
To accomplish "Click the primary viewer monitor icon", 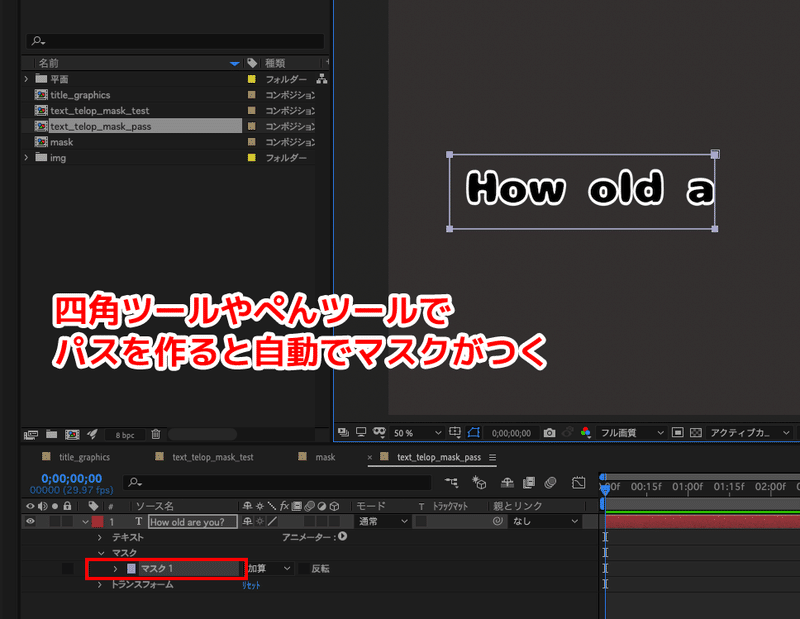I will [x=361, y=432].
